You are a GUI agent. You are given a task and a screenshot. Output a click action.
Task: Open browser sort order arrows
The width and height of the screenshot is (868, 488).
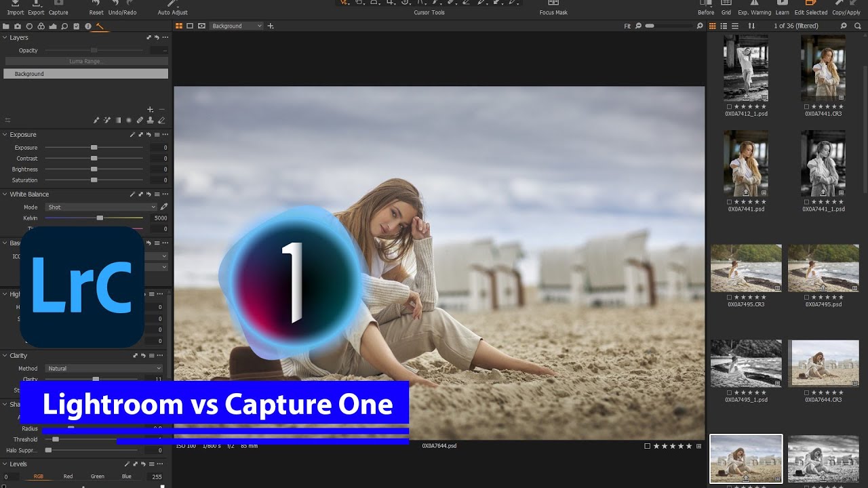751,26
